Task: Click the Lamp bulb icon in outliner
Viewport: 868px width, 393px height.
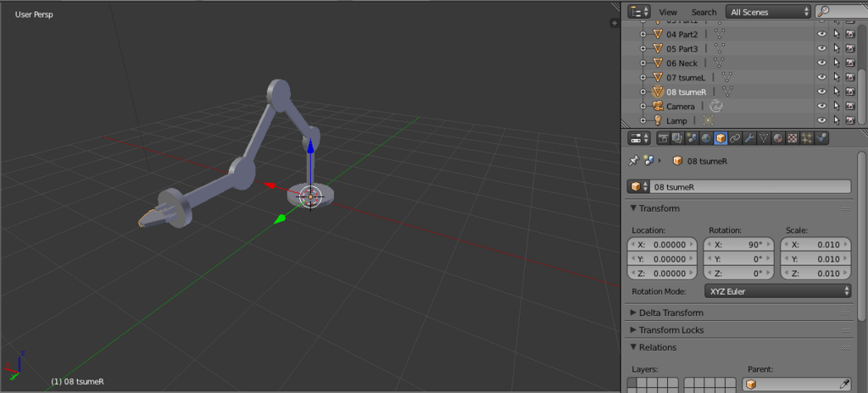Action: click(x=658, y=120)
